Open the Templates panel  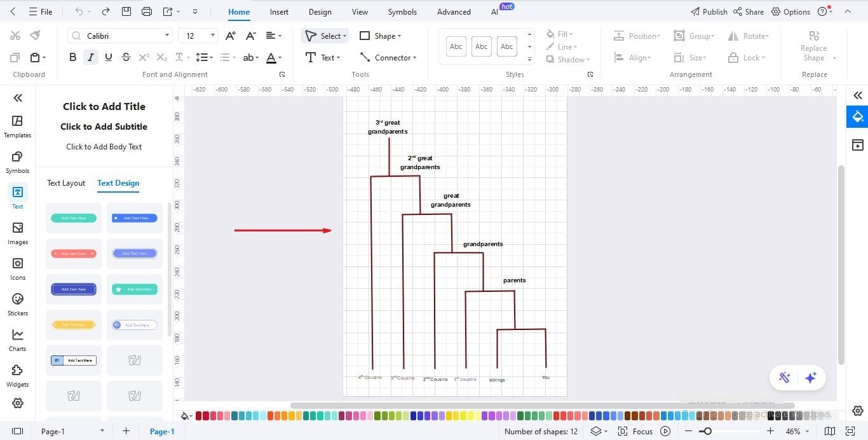pos(17,124)
